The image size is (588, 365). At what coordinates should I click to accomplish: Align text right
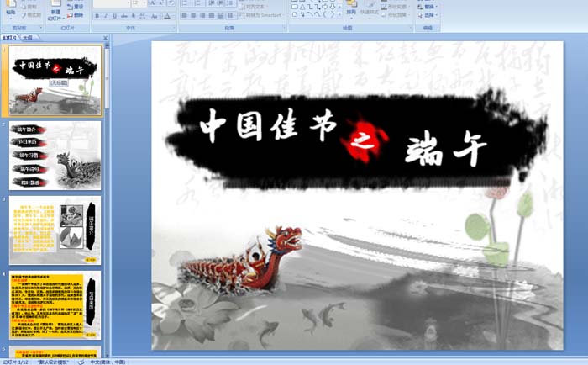[x=202, y=15]
